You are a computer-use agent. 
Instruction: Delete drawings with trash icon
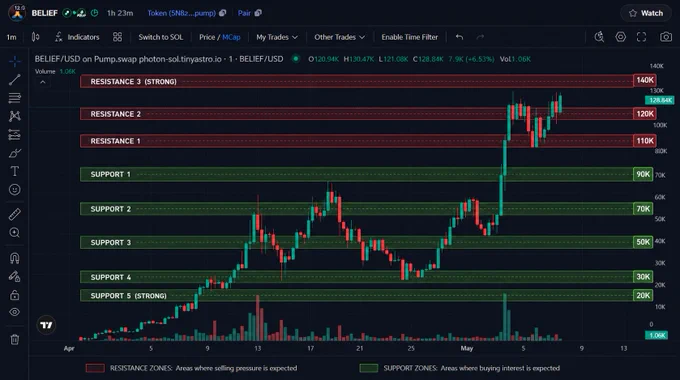(15, 339)
